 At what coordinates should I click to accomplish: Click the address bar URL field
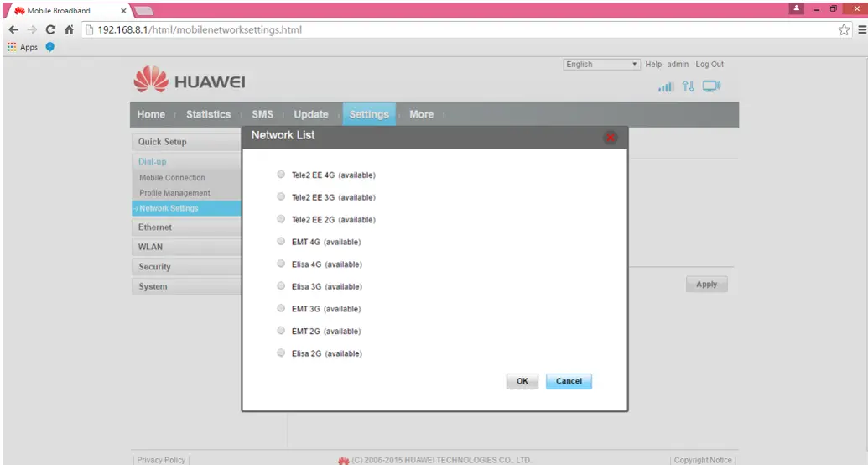click(465, 30)
